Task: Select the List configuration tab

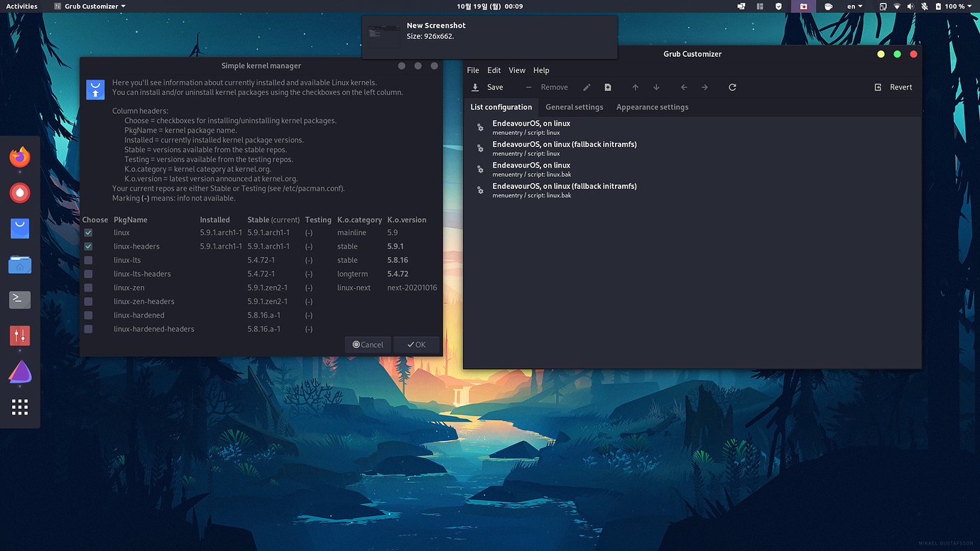Action: (x=501, y=107)
